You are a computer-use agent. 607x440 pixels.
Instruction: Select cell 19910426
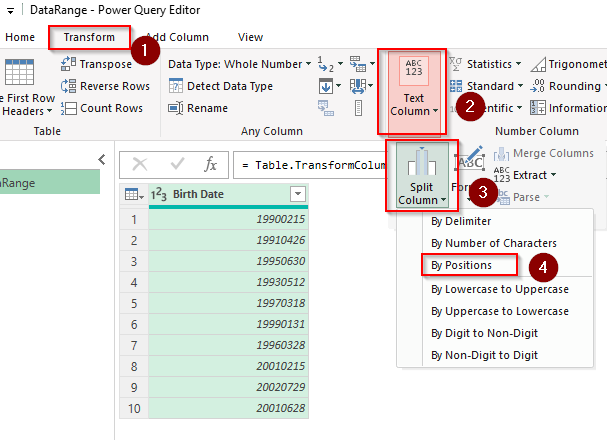(228, 240)
